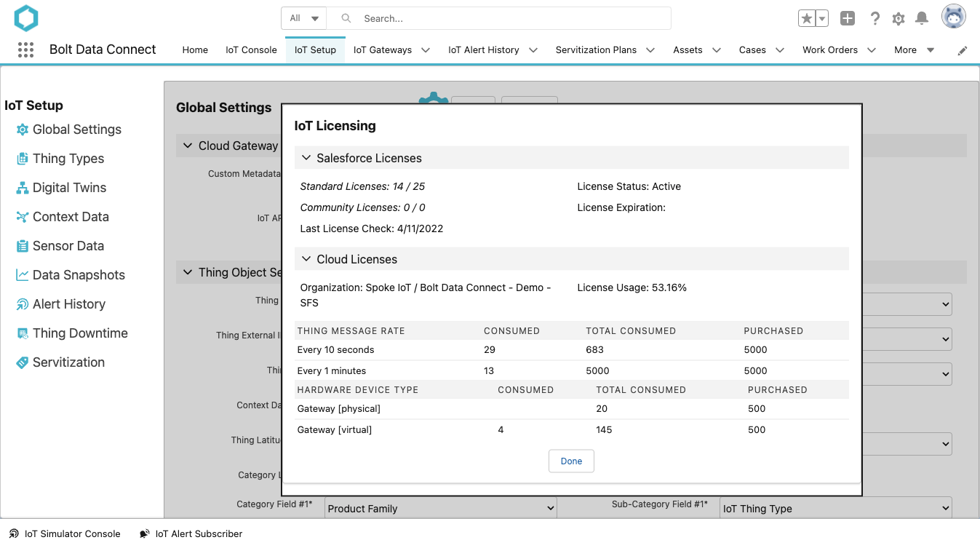This screenshot has height=548, width=980.
Task: Click Done in the IoT Licensing dialog
Action: coord(571,461)
